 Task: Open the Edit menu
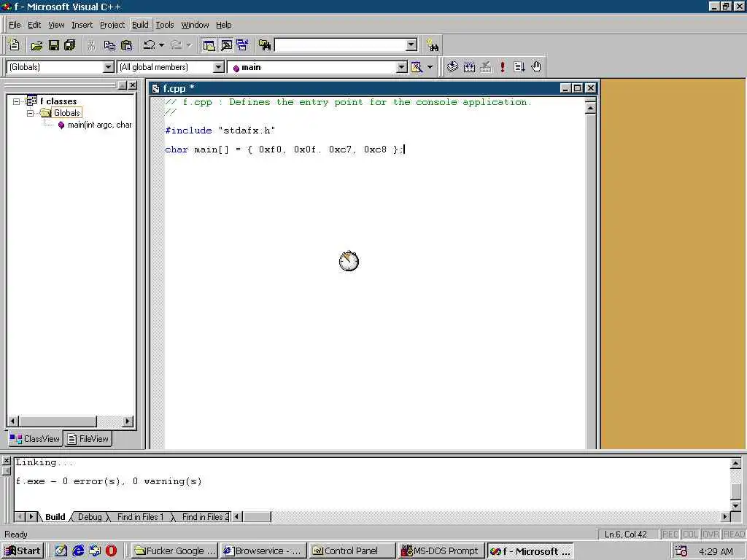[34, 25]
